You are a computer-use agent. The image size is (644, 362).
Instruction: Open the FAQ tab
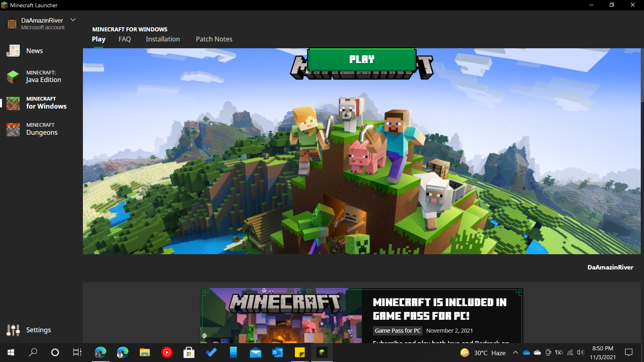[x=125, y=39]
